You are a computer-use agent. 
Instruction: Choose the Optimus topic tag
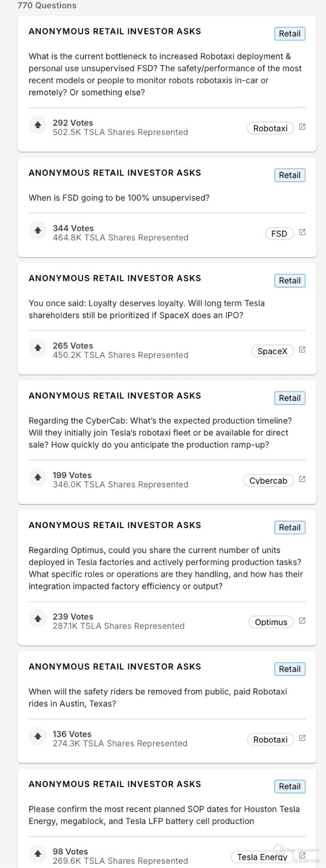271,622
